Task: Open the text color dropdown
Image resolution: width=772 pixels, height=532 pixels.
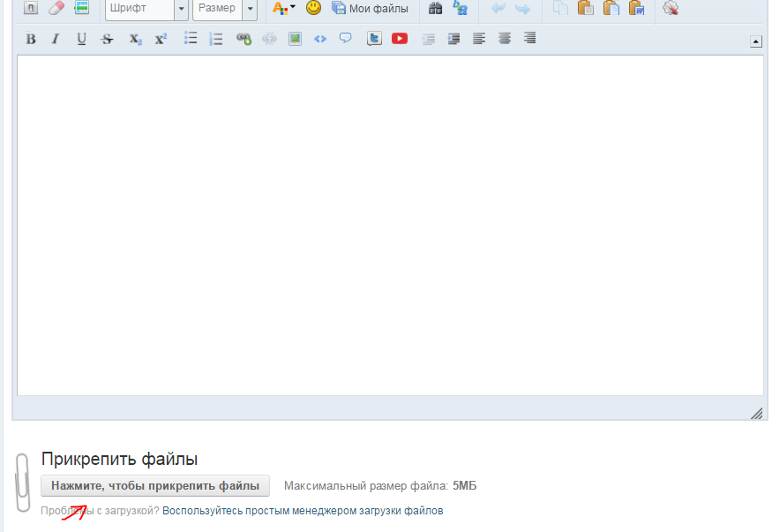Action: click(x=284, y=8)
